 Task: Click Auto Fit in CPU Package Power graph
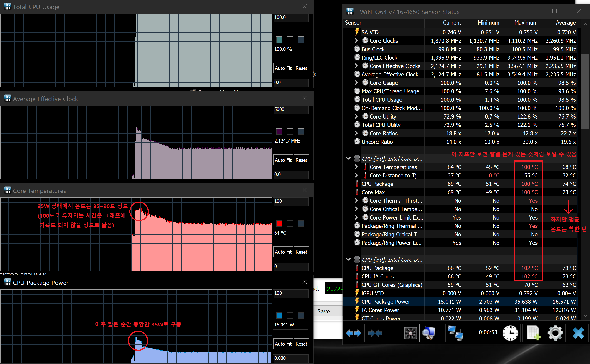[x=283, y=344]
